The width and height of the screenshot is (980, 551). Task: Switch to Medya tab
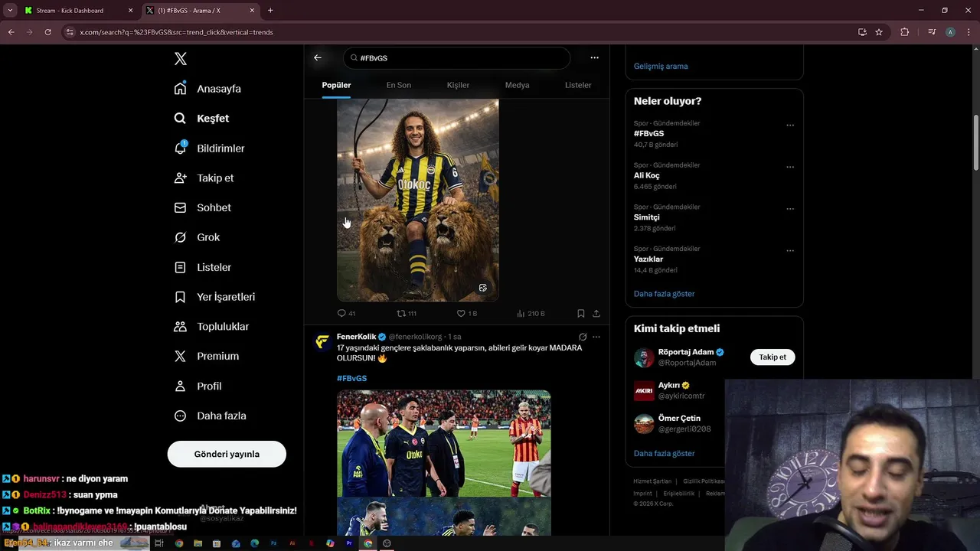pos(517,85)
